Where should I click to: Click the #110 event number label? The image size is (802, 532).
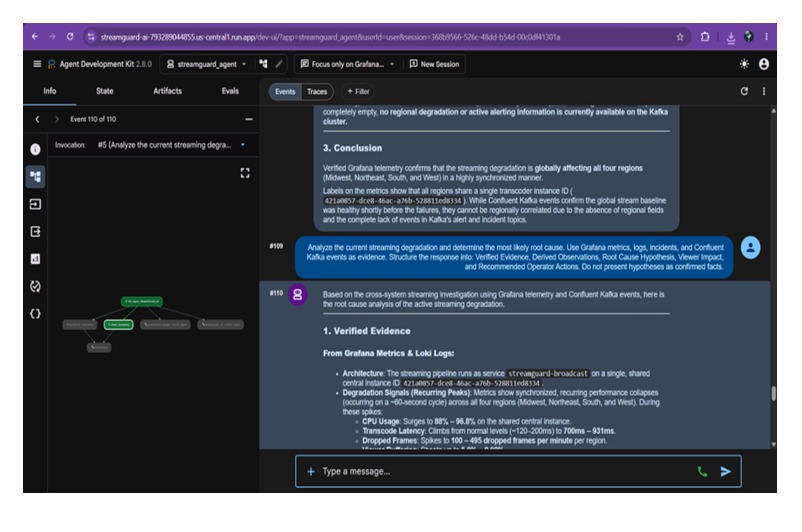(x=276, y=293)
